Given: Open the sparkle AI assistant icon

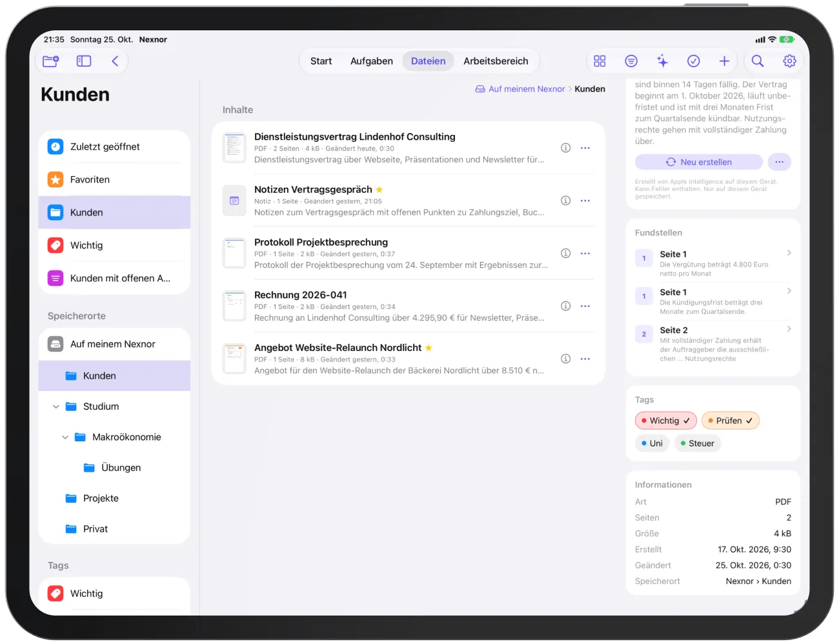Looking at the screenshot, I should 662,61.
